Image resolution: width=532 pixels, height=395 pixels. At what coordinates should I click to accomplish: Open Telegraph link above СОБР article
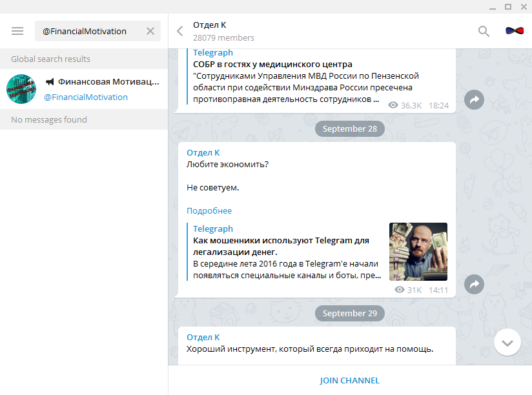point(213,53)
